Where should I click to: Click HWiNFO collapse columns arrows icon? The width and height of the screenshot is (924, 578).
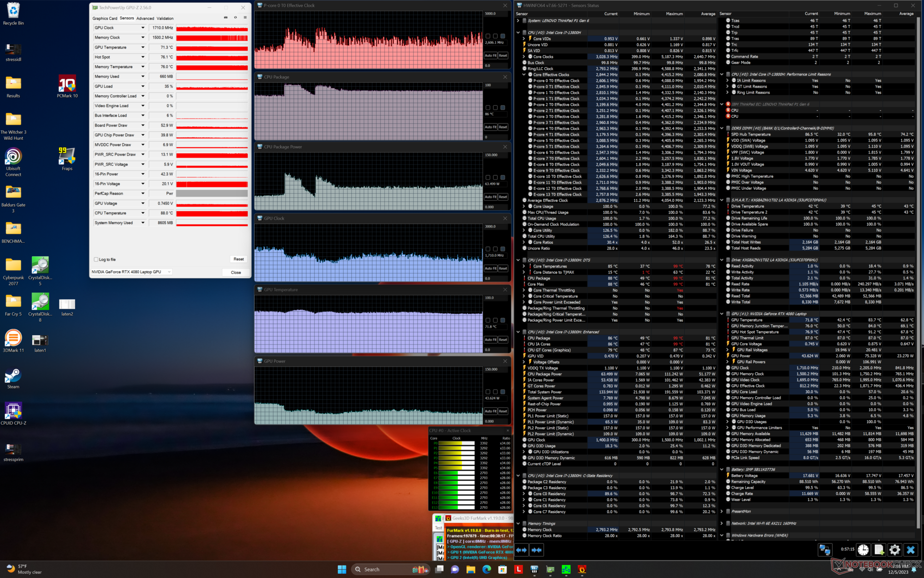click(537, 550)
